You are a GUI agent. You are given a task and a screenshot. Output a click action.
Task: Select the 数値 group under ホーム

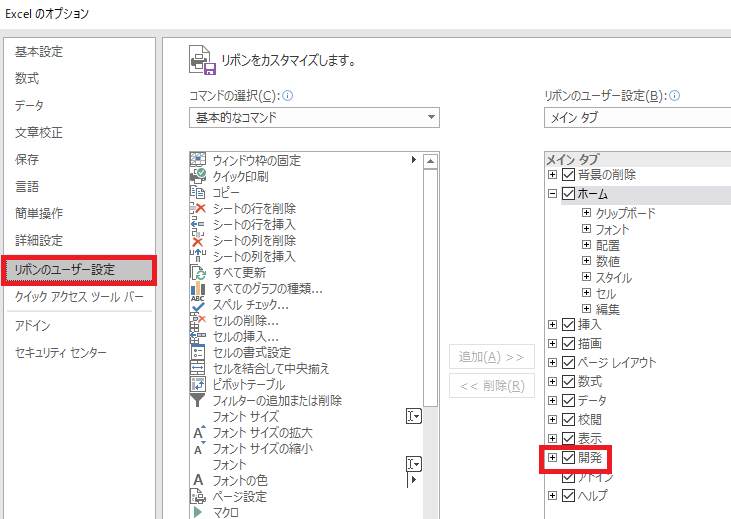click(608, 261)
